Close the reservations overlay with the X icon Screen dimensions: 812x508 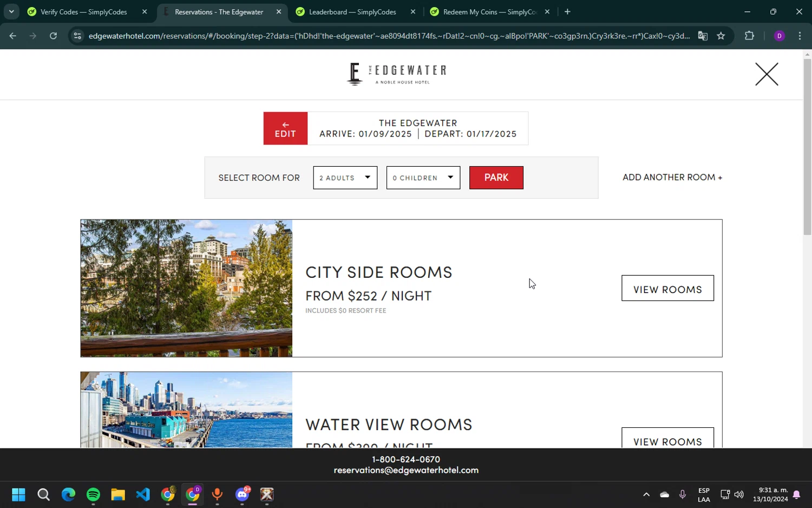click(x=767, y=74)
